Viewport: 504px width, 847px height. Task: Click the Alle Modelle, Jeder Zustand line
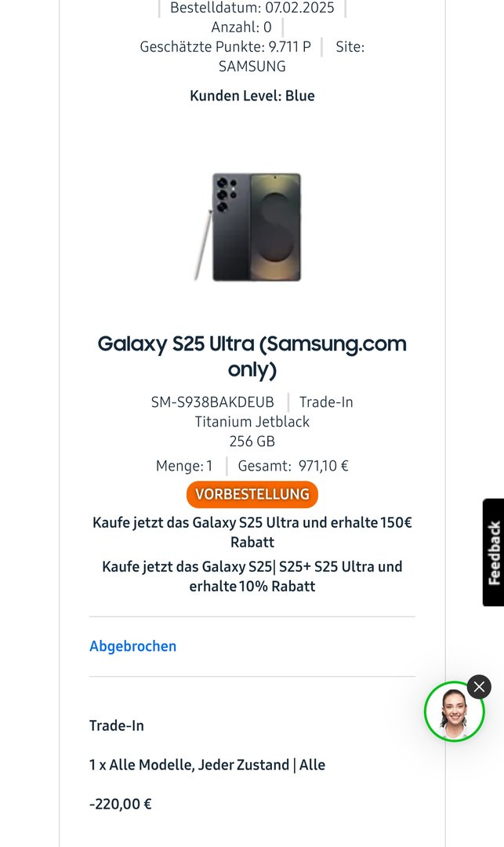207,765
